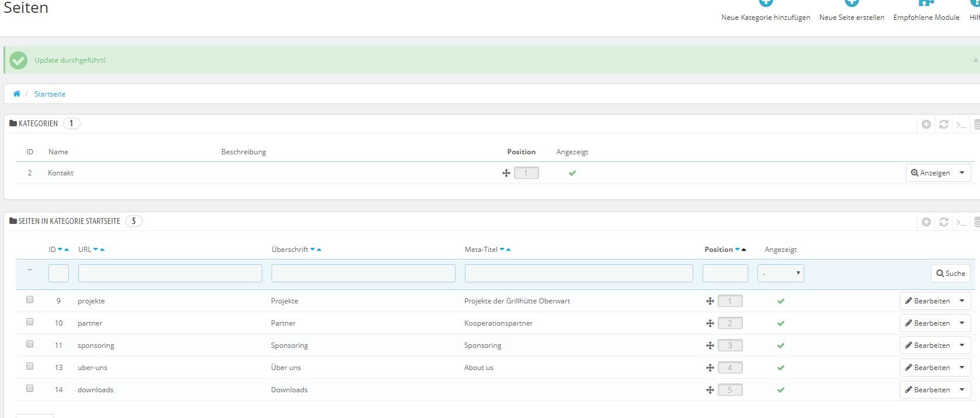Toggle displayed status of Kontakt category
Screen dimensions: 980x418
pos(572,173)
